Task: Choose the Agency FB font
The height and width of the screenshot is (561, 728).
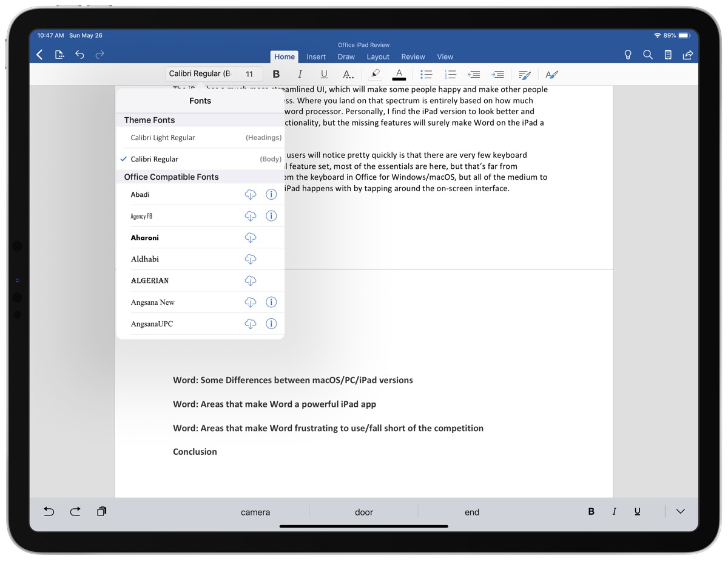Action: click(141, 216)
